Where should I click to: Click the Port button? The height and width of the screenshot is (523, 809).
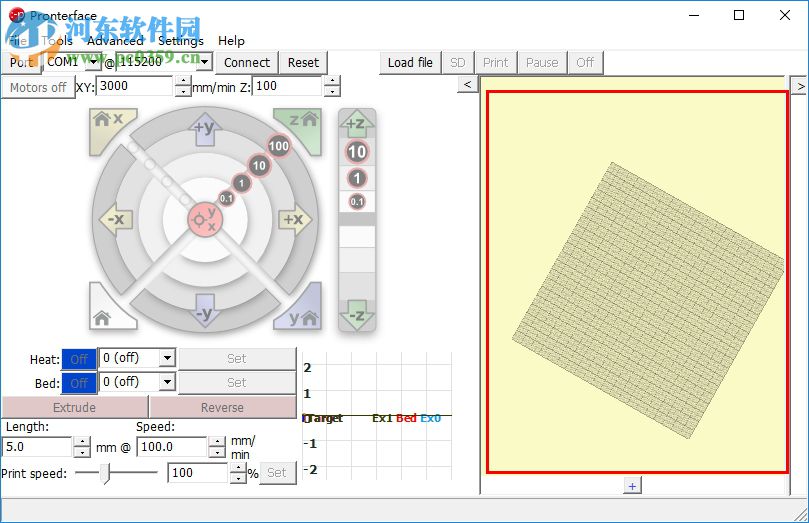click(21, 62)
